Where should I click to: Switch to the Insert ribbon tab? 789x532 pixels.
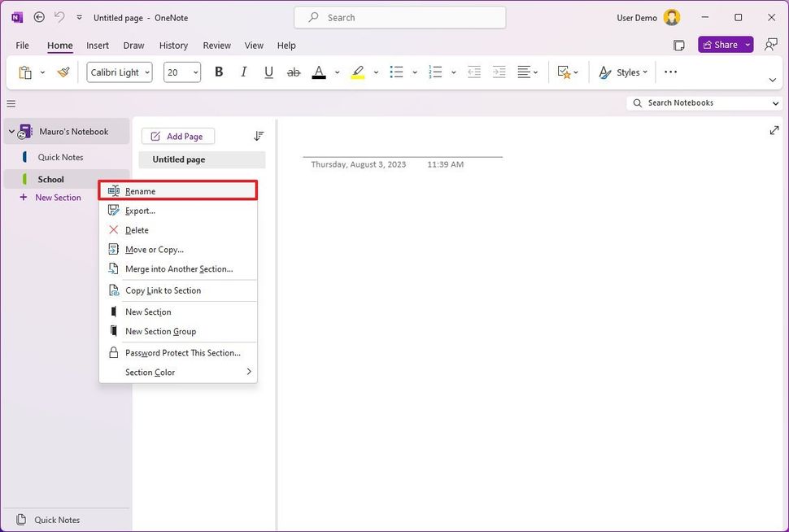pos(97,46)
